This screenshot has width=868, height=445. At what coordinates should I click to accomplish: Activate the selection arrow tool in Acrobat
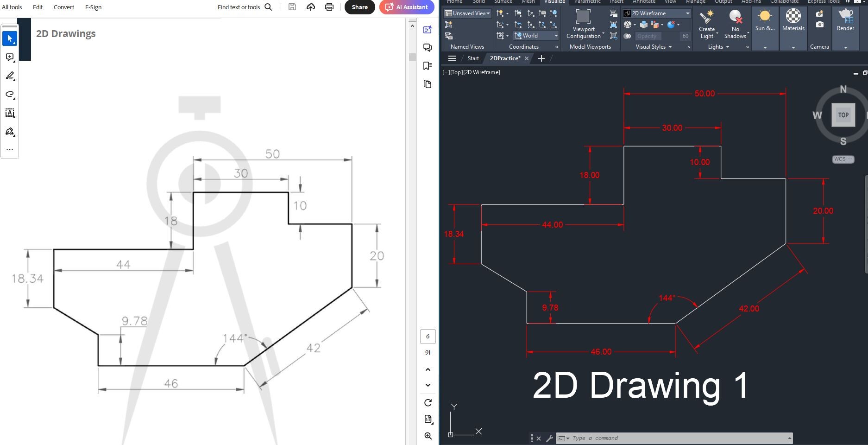coord(9,38)
